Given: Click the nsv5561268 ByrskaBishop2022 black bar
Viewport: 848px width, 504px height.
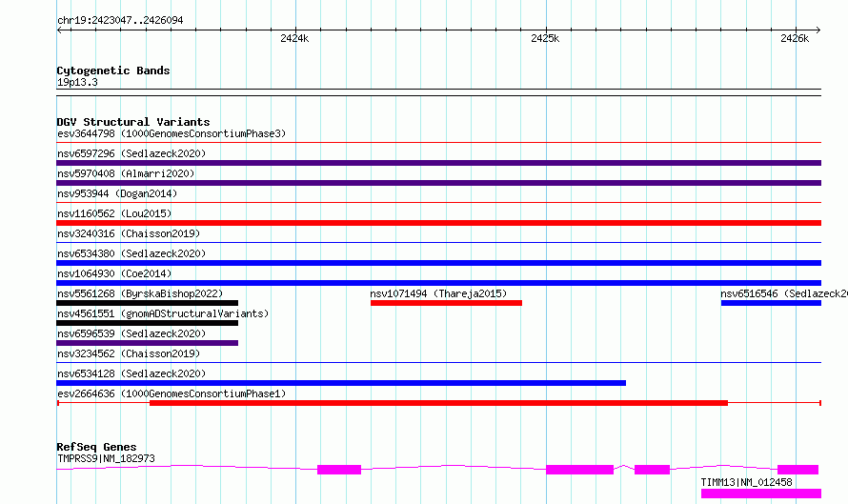Looking at the screenshot, I should pyautogui.click(x=147, y=303).
